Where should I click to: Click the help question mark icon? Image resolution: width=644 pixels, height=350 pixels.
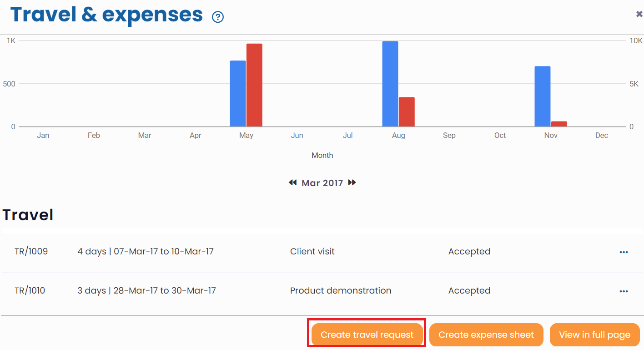click(218, 17)
